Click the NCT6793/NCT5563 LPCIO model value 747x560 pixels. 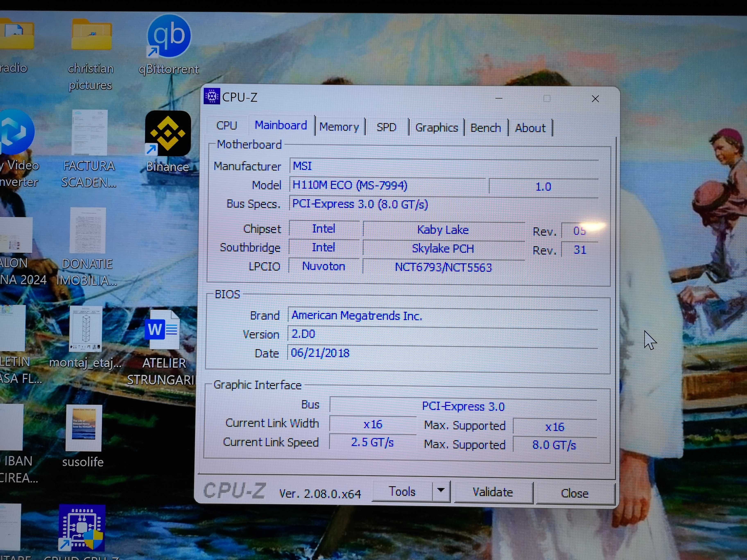click(x=443, y=267)
